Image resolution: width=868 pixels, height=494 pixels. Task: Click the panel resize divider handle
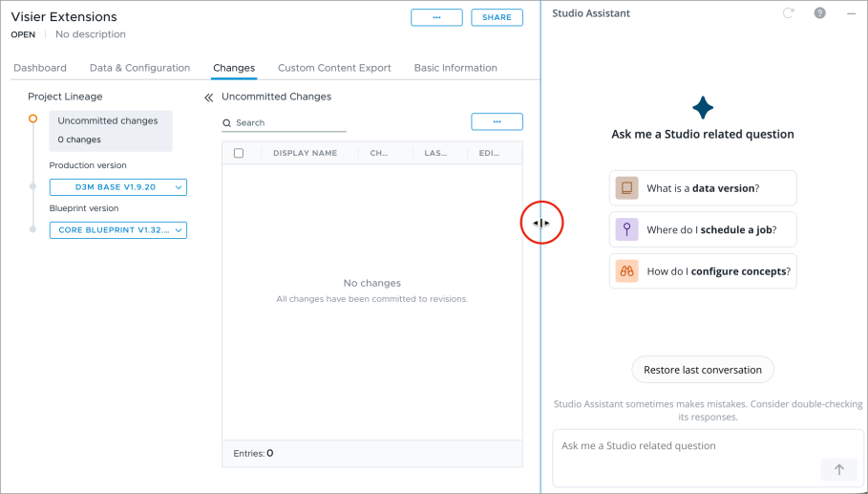(x=541, y=224)
